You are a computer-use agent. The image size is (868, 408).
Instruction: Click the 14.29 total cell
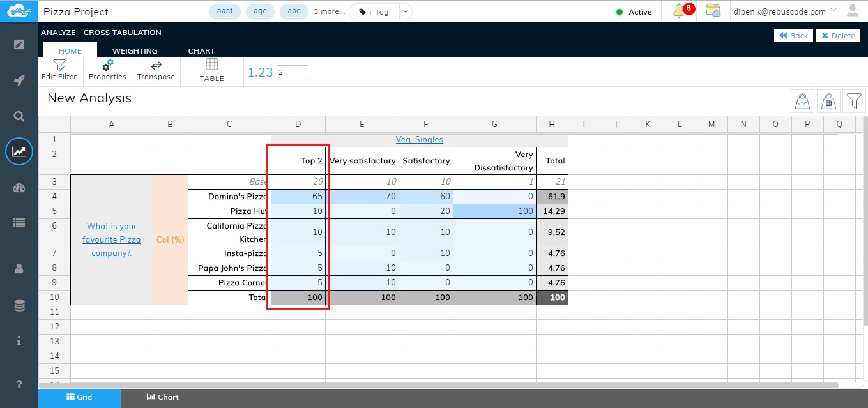[552, 211]
